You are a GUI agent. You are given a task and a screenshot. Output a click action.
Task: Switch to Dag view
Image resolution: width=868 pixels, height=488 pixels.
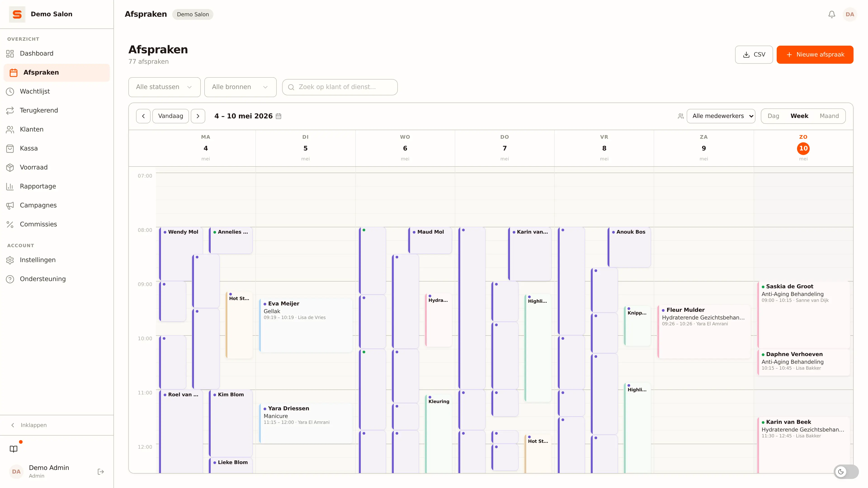click(x=773, y=116)
